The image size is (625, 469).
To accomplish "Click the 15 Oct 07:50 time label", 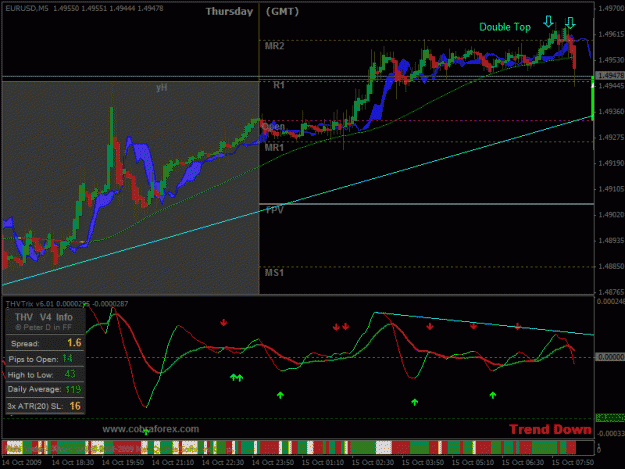I will click(x=573, y=463).
